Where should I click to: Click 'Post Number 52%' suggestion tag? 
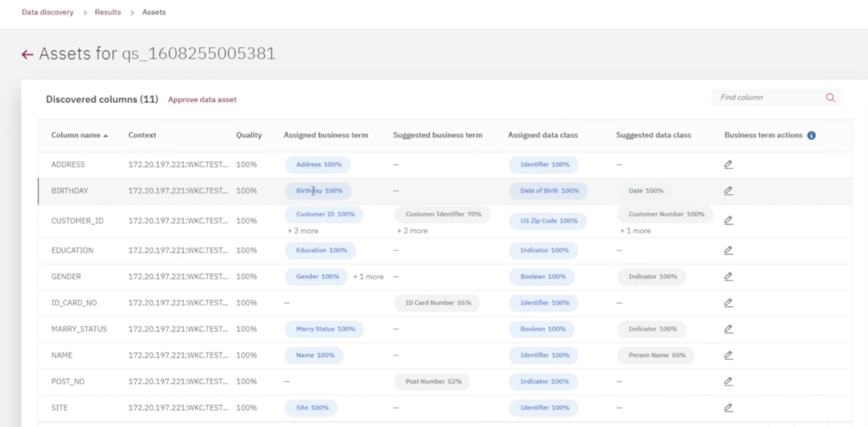[432, 381]
